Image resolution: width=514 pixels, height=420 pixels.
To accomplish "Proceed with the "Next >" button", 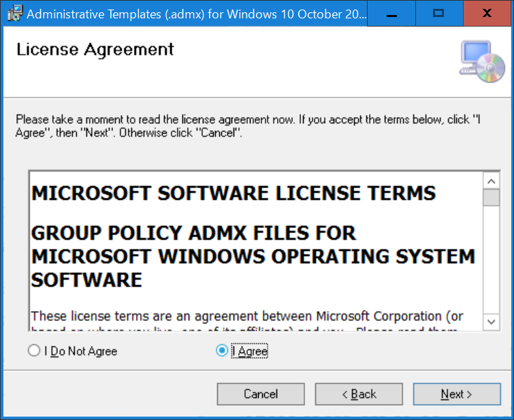I will (456, 394).
